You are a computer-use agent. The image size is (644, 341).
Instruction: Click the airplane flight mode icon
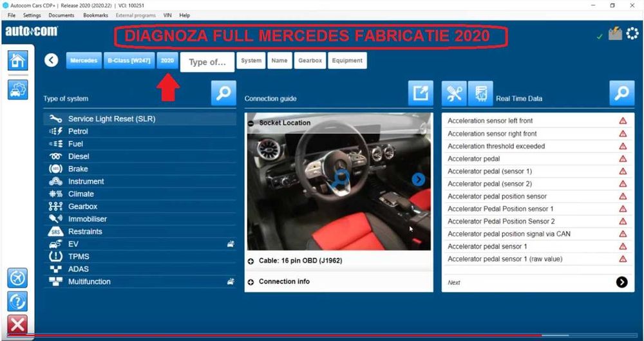[17, 278]
